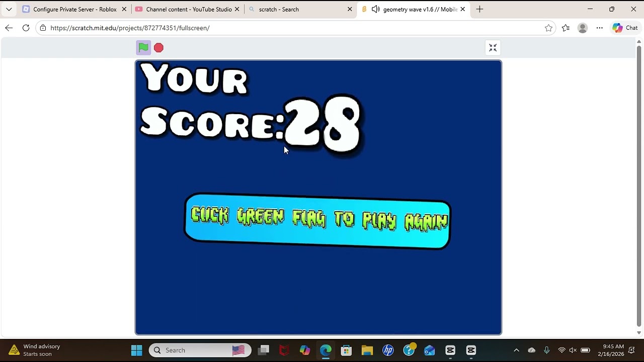
Task: Click the taskbar Search box
Action: click(200, 350)
